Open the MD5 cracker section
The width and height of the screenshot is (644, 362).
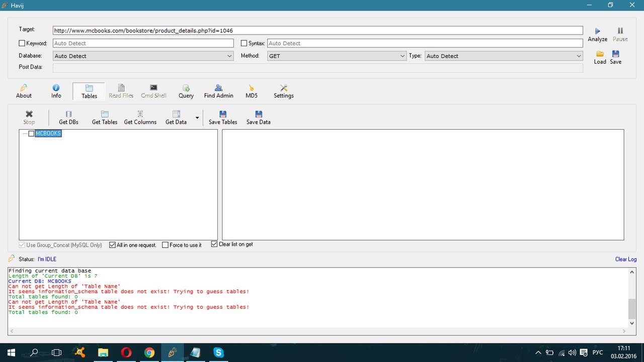(x=252, y=92)
